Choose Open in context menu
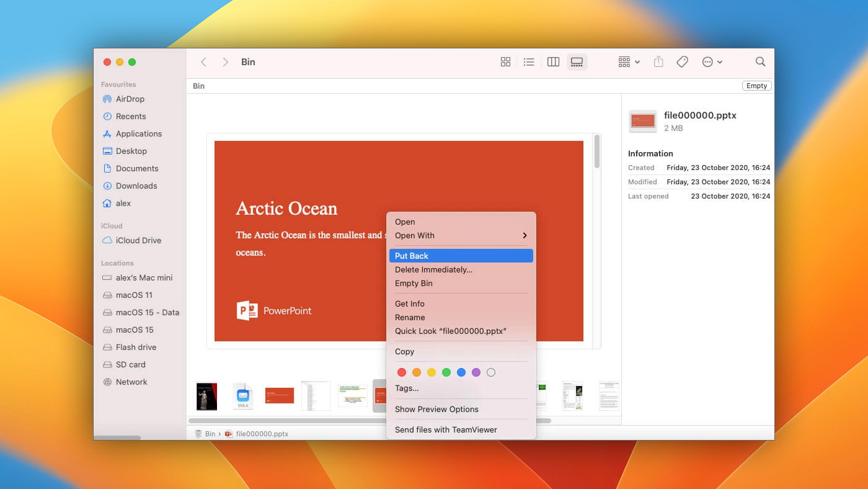This screenshot has height=489, width=868. (x=461, y=222)
